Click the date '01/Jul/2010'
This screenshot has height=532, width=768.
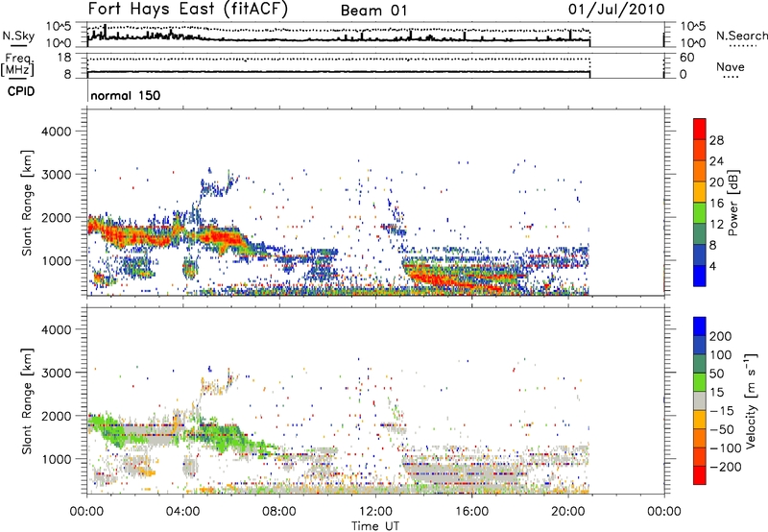pyautogui.click(x=616, y=10)
